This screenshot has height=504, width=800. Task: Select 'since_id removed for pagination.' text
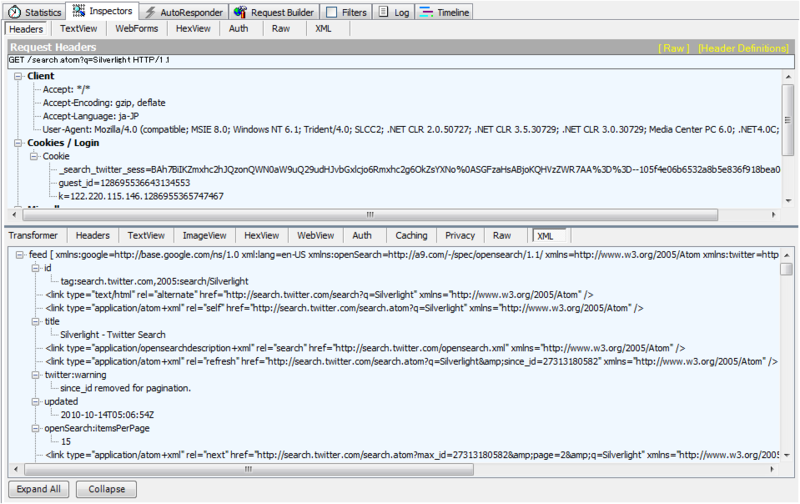coord(126,388)
